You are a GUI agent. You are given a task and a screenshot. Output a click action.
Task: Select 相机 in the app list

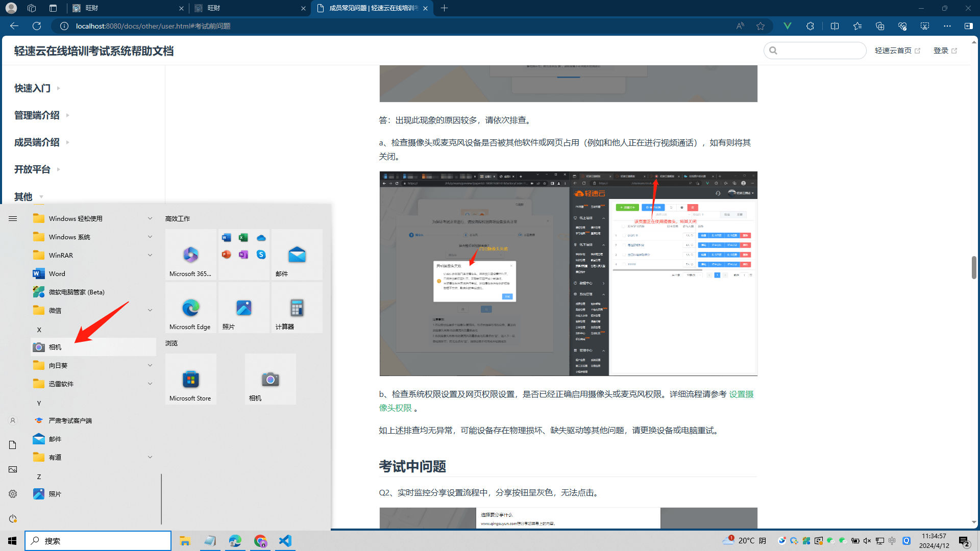pos(55,347)
